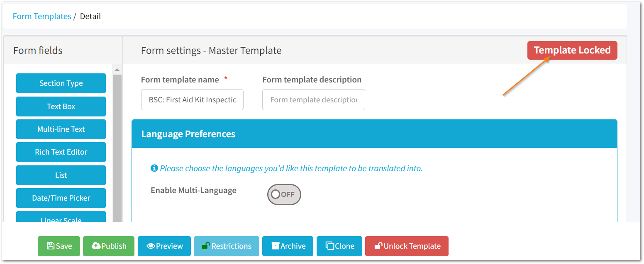Add a Date/Time Picker field
The height and width of the screenshot is (264, 644).
pos(61,198)
